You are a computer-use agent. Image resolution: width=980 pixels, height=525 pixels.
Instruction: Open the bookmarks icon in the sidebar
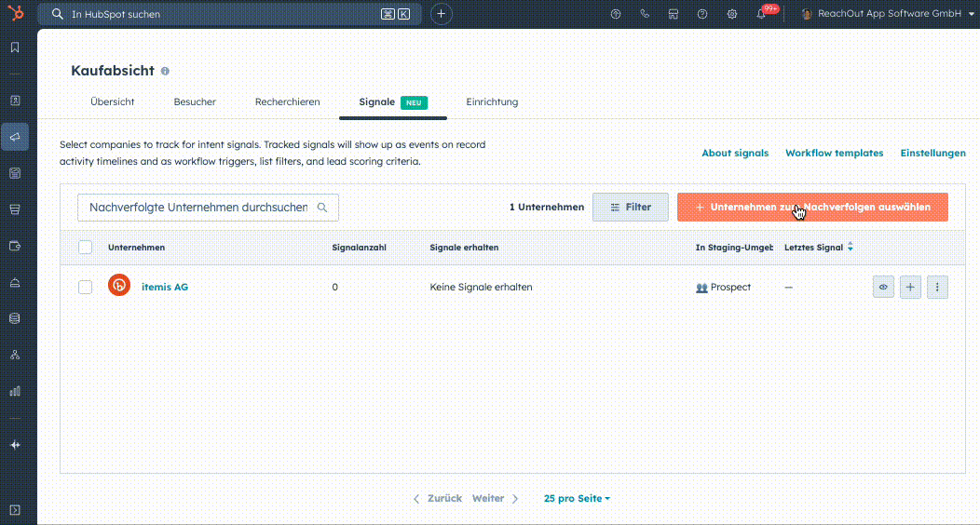click(x=15, y=47)
